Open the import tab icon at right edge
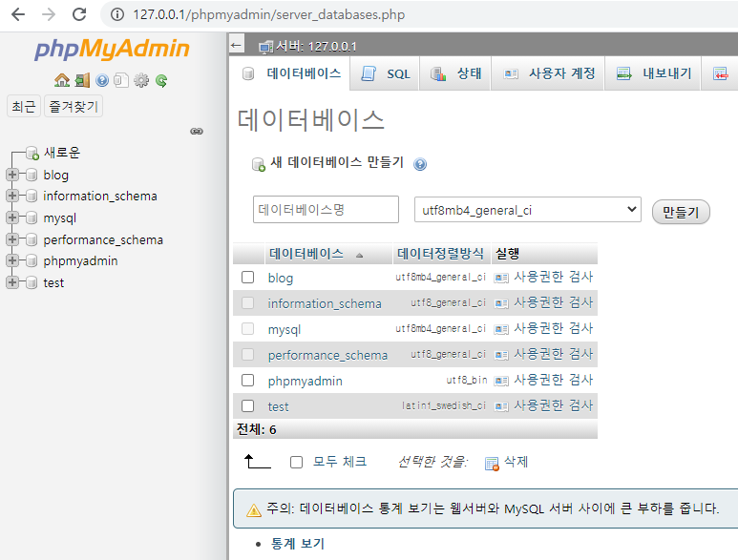Screen dimensions: 738x560 coord(720,73)
